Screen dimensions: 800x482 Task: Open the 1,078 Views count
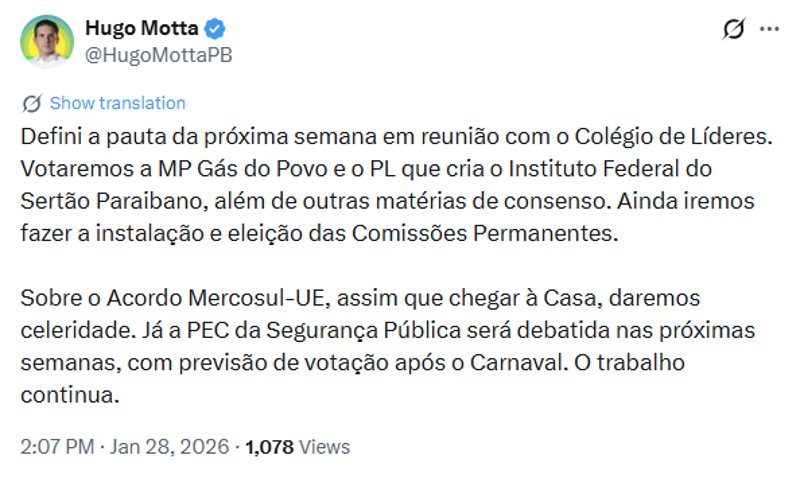pos(297,445)
